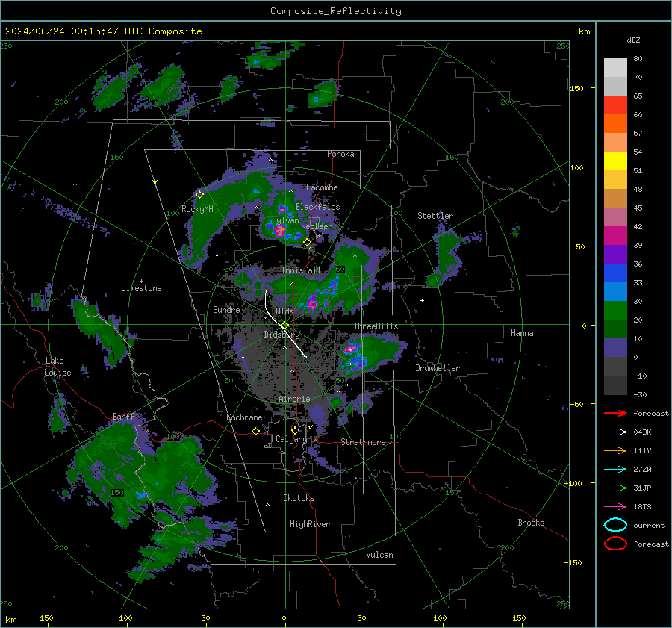Click the Innisfail label
The image size is (672, 628).
pos(302,270)
